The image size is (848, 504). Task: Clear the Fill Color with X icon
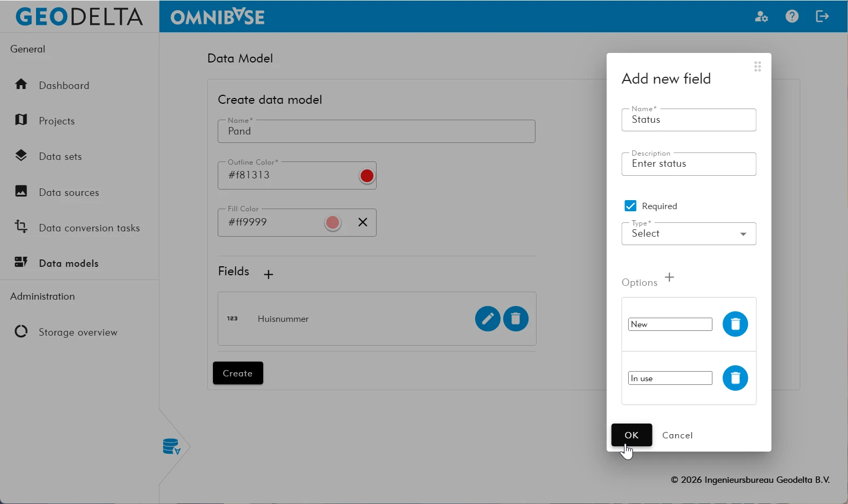click(x=363, y=222)
